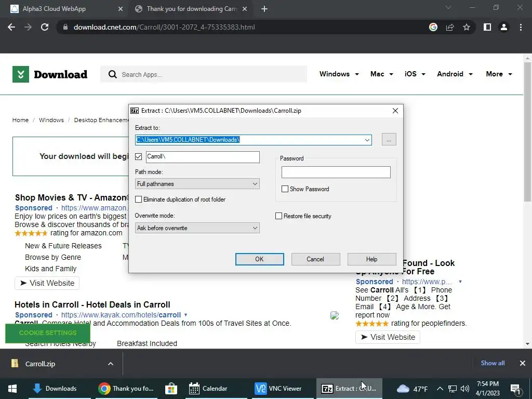This screenshot has height=399, width=532.
Task: Open the Google icon in the address bar
Action: pos(433,27)
